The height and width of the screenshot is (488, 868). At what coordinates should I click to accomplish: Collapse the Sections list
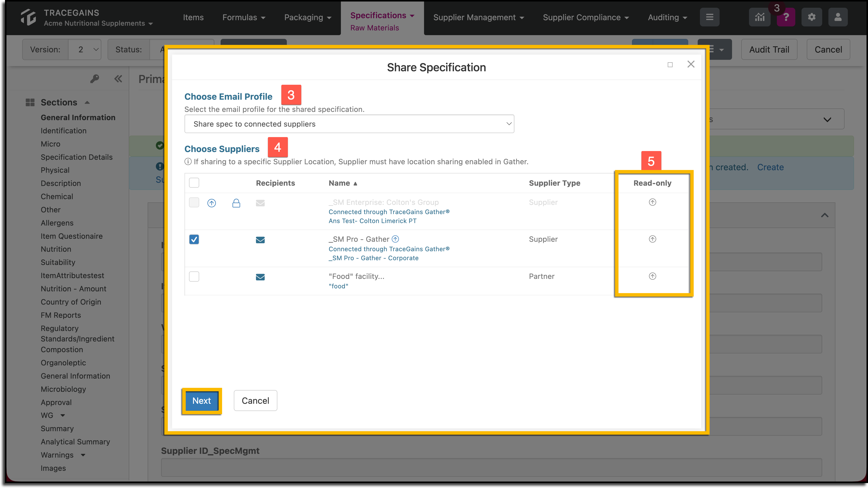(x=87, y=102)
